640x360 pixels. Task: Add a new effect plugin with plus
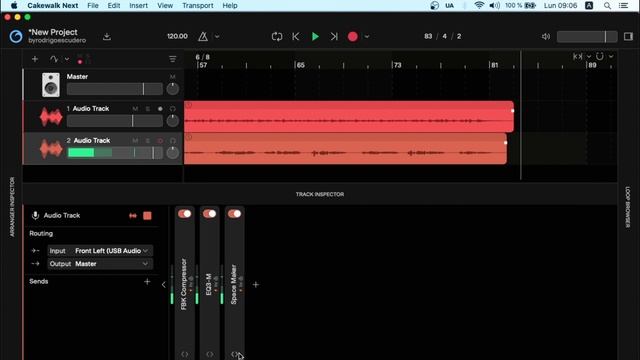(x=256, y=284)
